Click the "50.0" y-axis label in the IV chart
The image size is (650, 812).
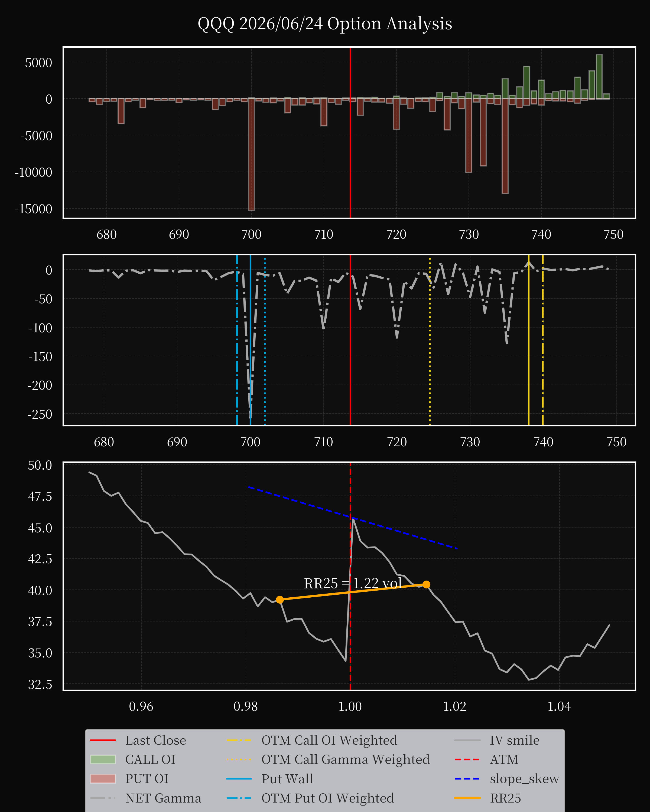click(40, 465)
